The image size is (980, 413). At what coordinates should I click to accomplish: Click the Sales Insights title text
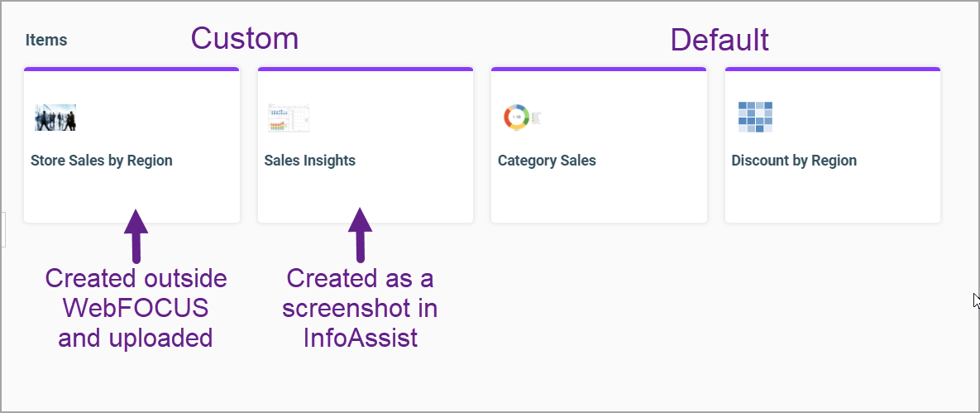point(310,161)
